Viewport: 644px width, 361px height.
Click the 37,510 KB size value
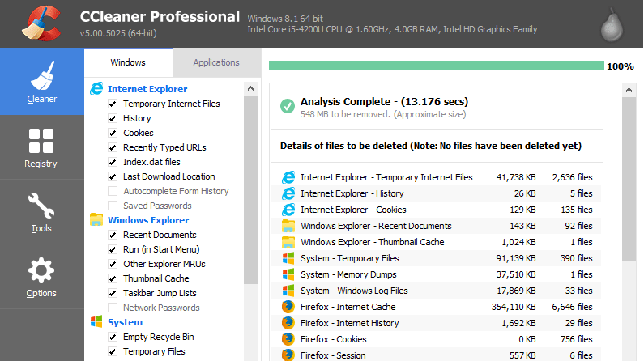tap(516, 274)
